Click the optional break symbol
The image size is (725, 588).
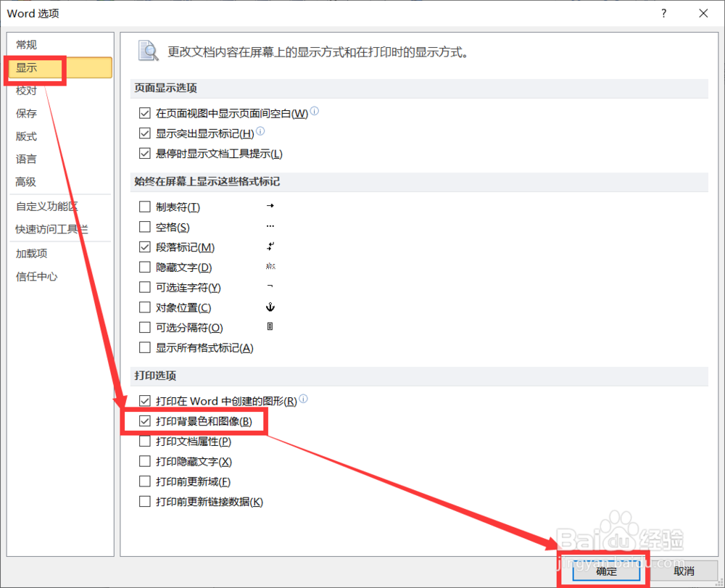[270, 326]
